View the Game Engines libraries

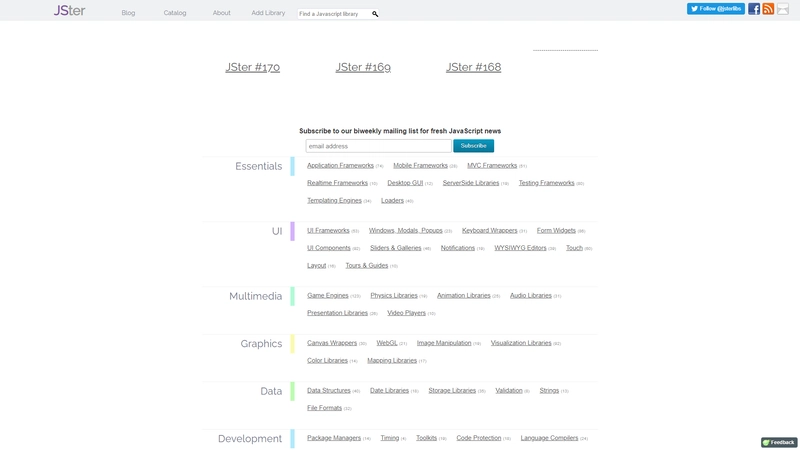pos(328,296)
